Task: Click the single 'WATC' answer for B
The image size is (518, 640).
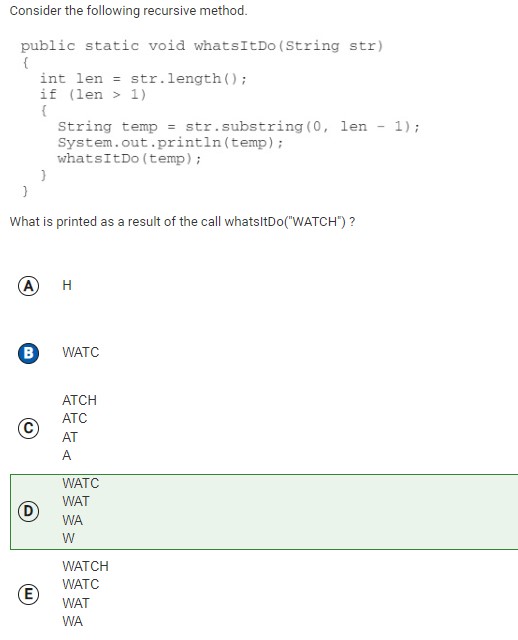Action: click(80, 352)
